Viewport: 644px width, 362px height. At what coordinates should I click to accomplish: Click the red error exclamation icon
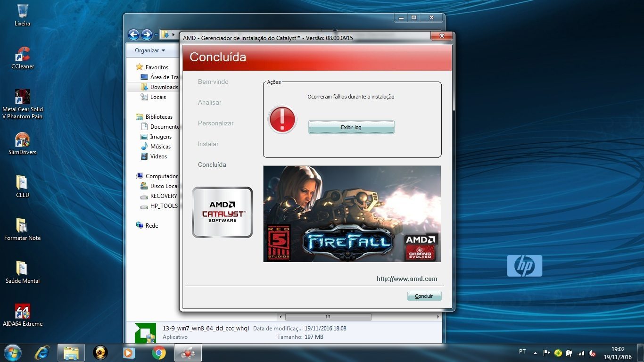click(x=282, y=120)
